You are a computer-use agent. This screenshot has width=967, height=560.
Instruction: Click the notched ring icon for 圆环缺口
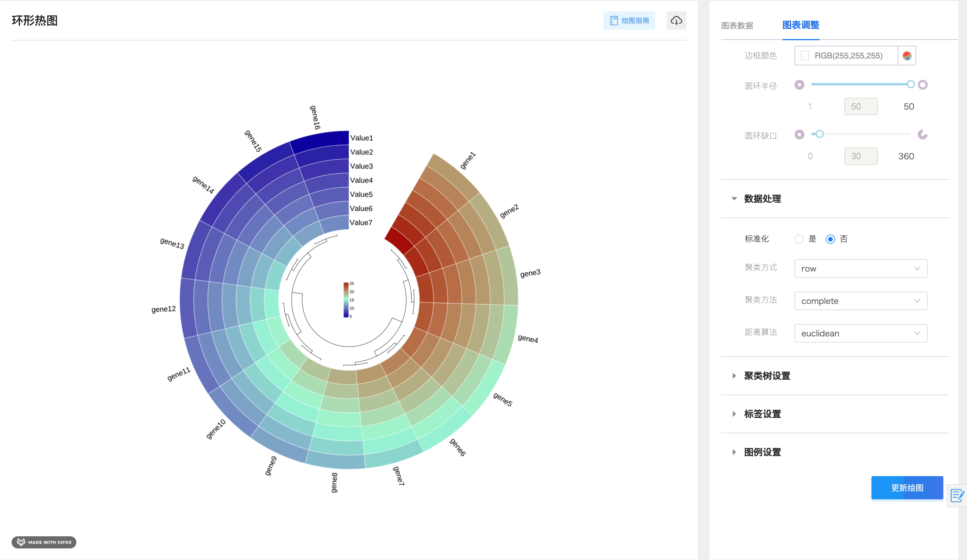click(x=922, y=135)
